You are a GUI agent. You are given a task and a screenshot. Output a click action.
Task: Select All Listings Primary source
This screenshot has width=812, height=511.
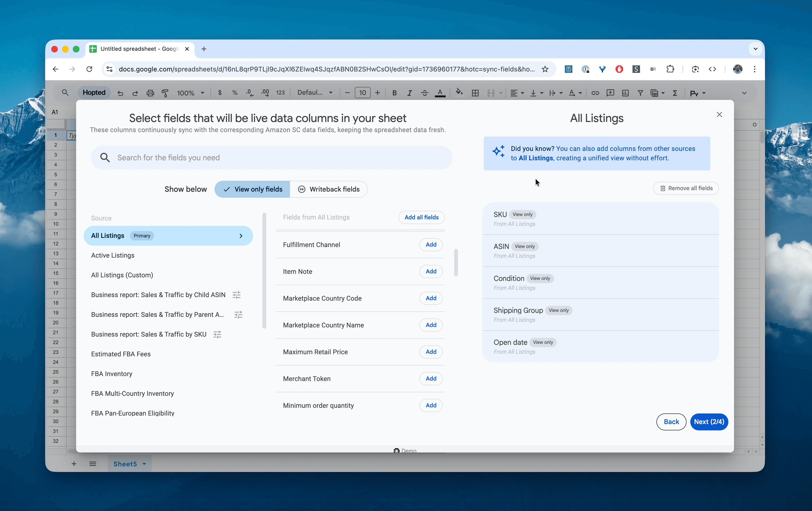coord(168,236)
